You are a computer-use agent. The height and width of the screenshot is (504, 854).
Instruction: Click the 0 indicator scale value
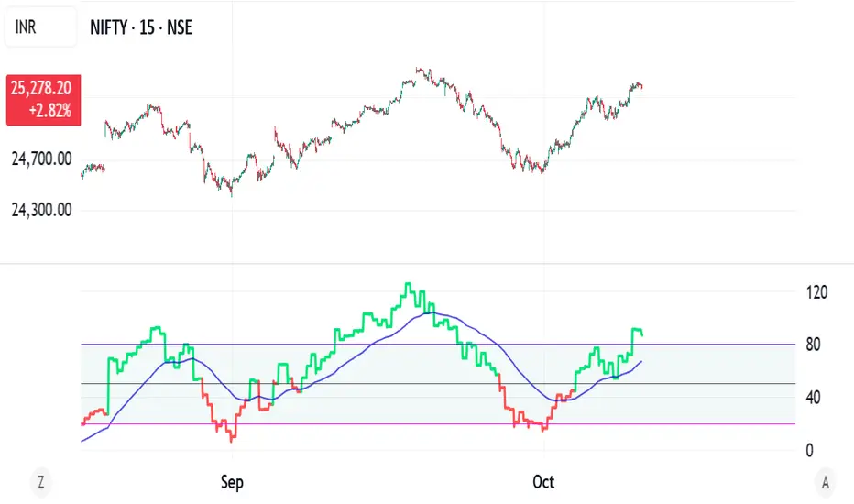[808, 450]
